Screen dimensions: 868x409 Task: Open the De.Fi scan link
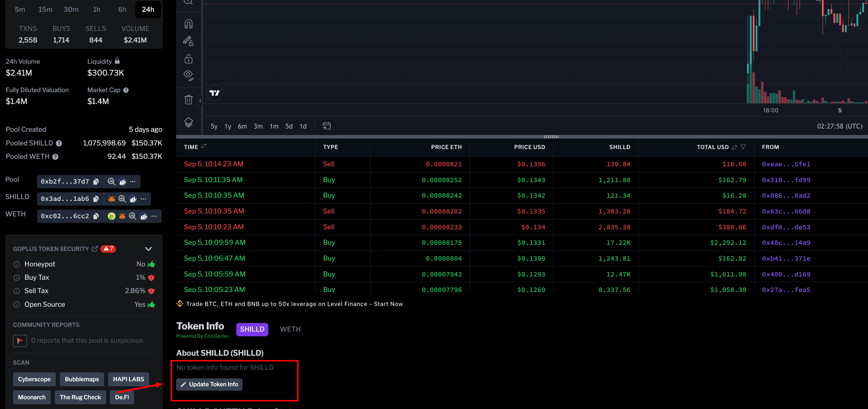tap(122, 397)
